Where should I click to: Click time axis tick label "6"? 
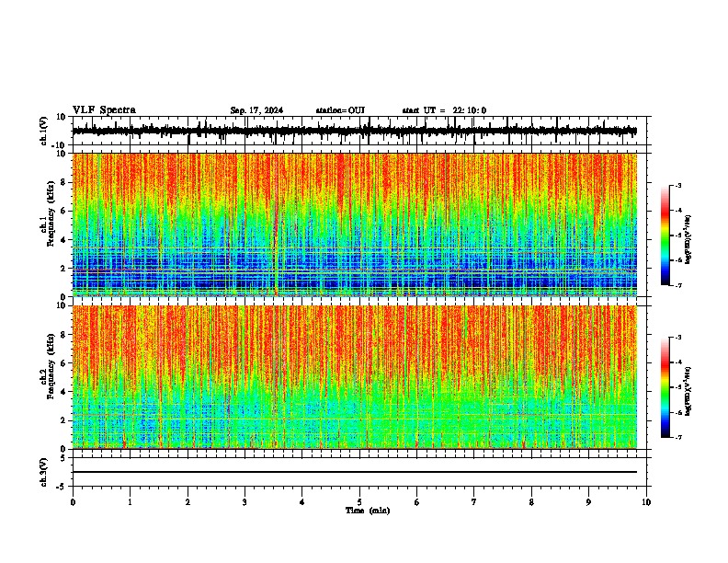click(417, 502)
